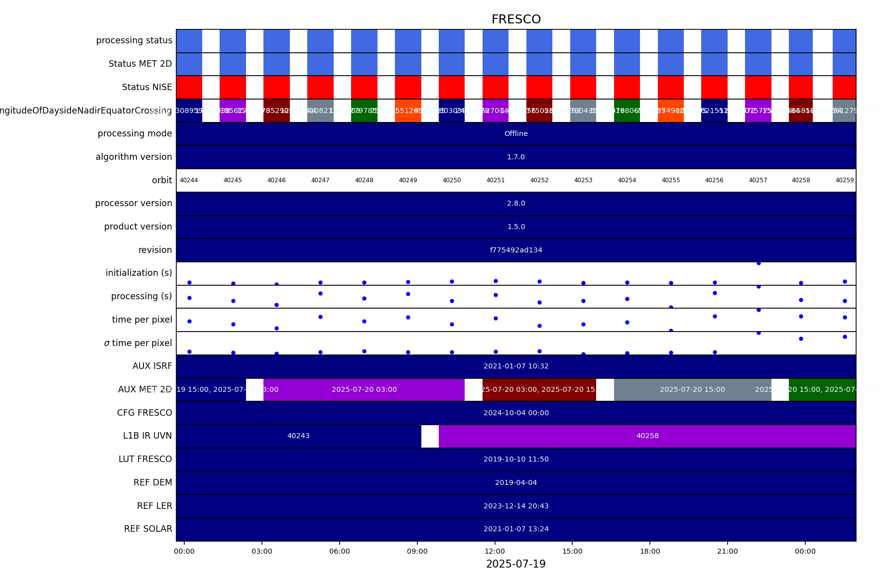Image resolution: width=882 pixels, height=588 pixels.
Task: Click the CFG FRESCO 2024-10-04 00:00 bar
Action: tap(516, 413)
